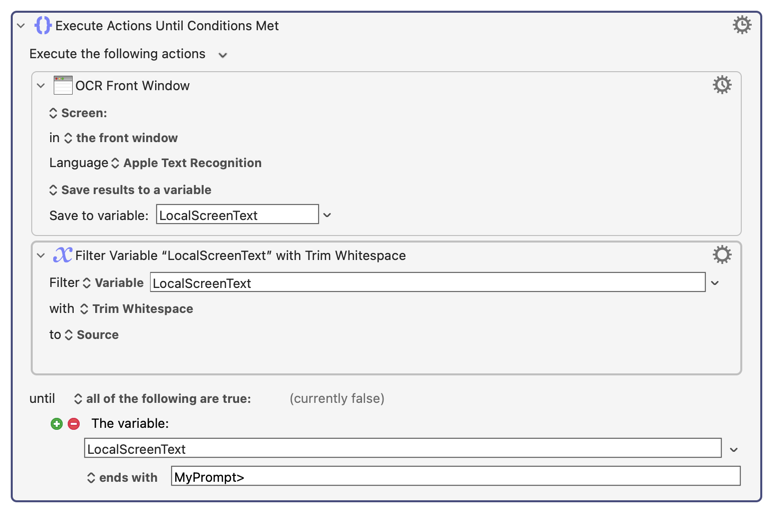Change the 'ends with' comparison popup
Screen dimensions: 773x516
[122, 478]
